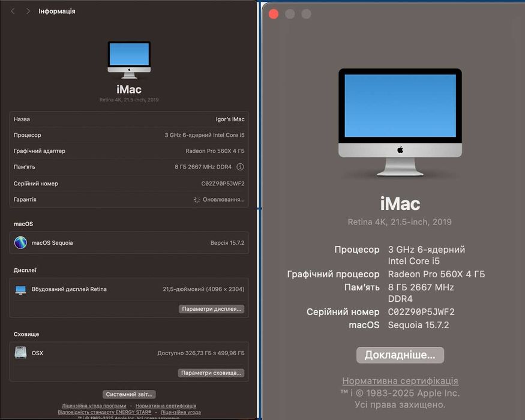Click 'Retina 4K, 21.5-inch, 2019' in About window

click(400, 222)
